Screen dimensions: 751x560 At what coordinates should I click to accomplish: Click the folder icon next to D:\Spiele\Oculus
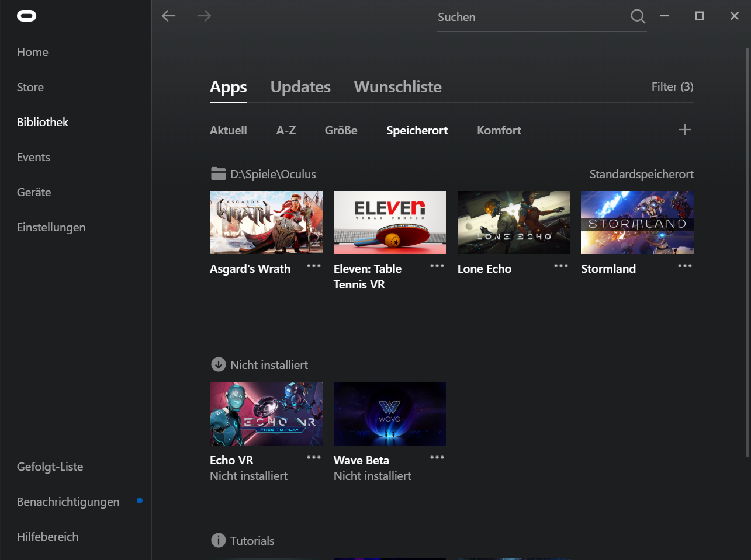[x=217, y=173]
